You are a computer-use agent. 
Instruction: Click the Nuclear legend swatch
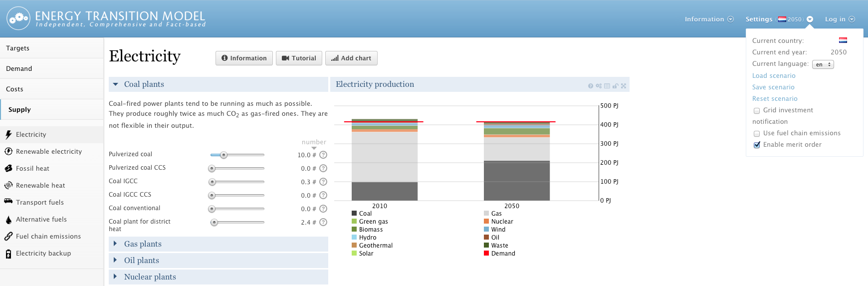click(486, 221)
